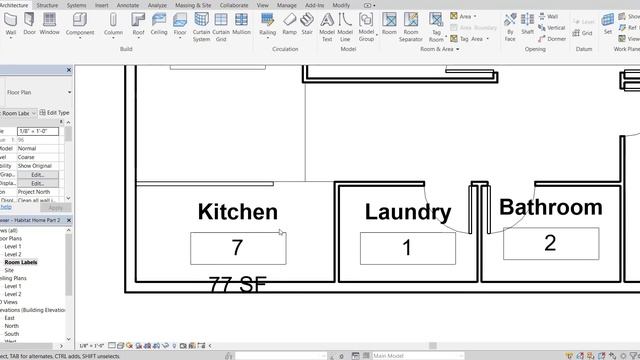Viewport: 640px width, 360px height.
Task: Select the Room tool
Action: (389, 24)
